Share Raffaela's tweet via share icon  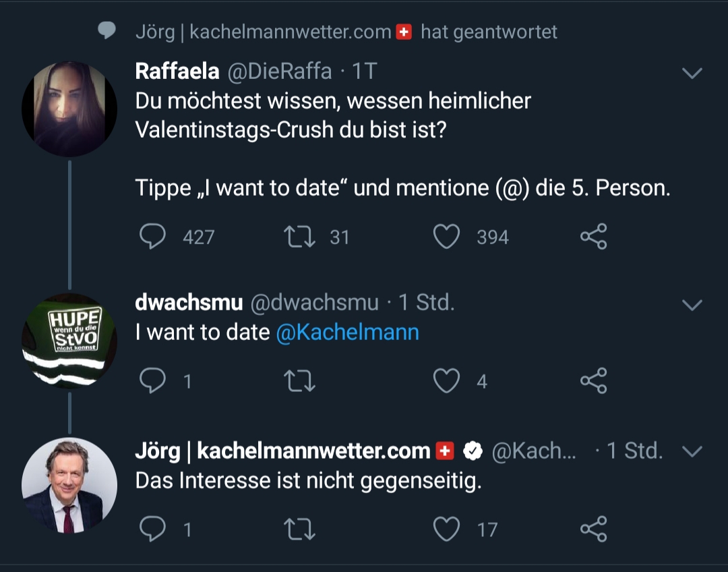pyautogui.click(x=593, y=237)
